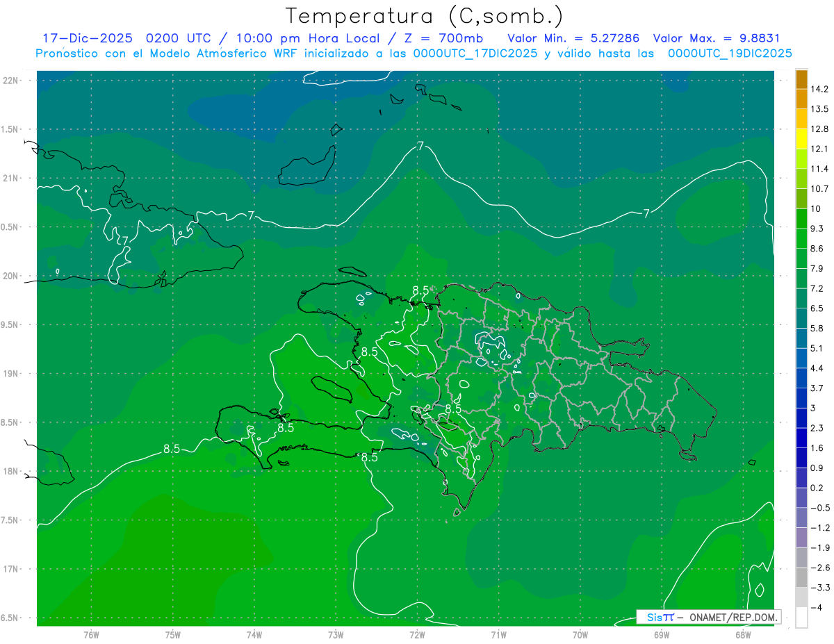Click the '7' contour label near 72W
Screen dimensions: 834x644
coord(420,146)
